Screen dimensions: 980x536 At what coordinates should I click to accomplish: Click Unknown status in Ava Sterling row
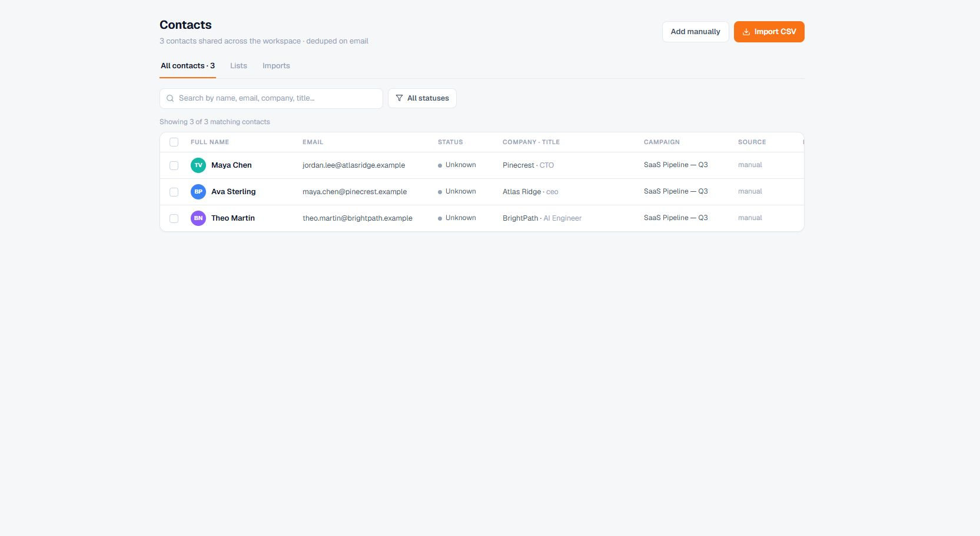tap(457, 191)
